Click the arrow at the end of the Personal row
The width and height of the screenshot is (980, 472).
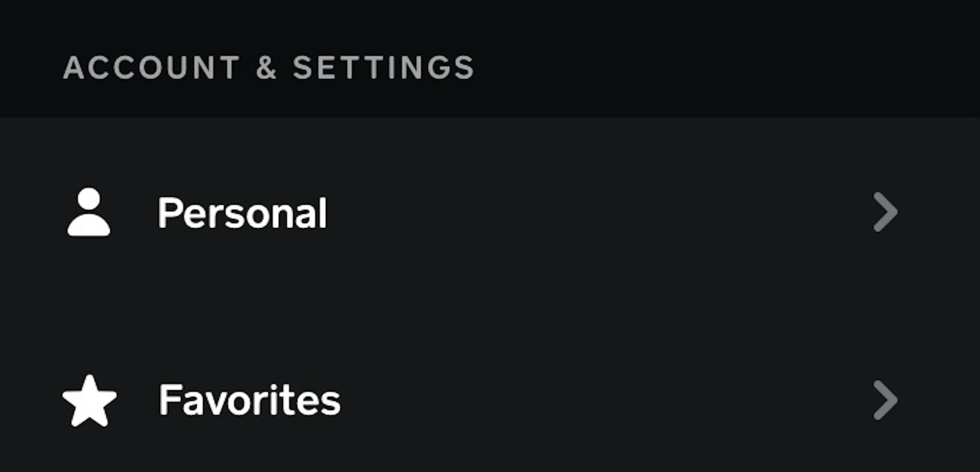885,212
